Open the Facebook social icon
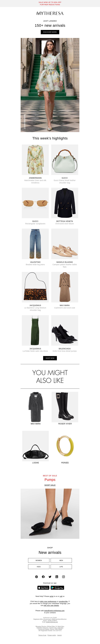Image resolution: width=100 pixels, height=644 pixels. point(43,577)
